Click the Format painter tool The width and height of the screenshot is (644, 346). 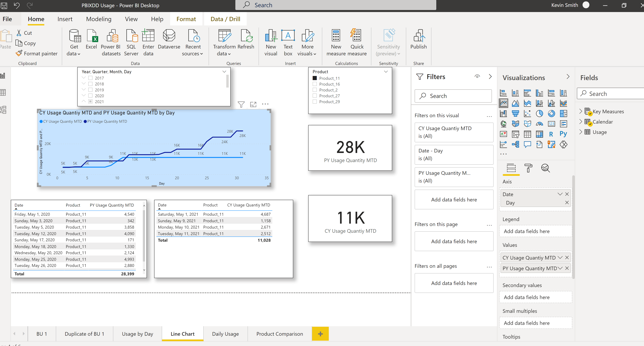pyautogui.click(x=37, y=54)
